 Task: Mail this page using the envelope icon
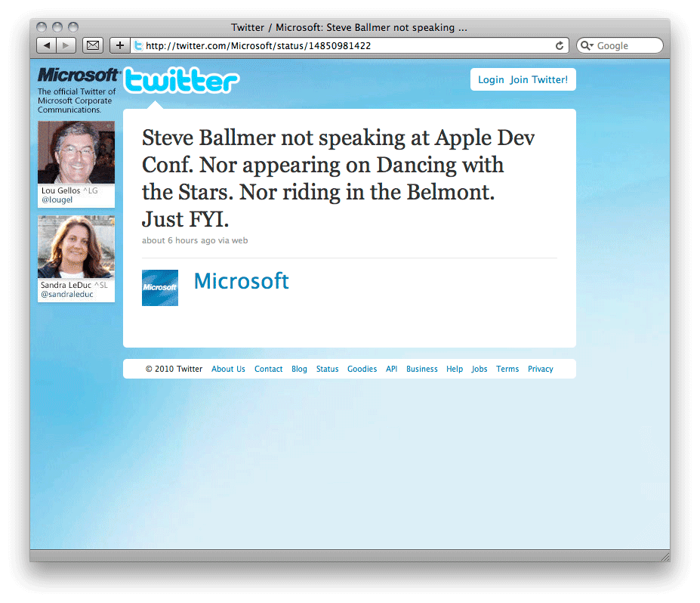tap(93, 45)
